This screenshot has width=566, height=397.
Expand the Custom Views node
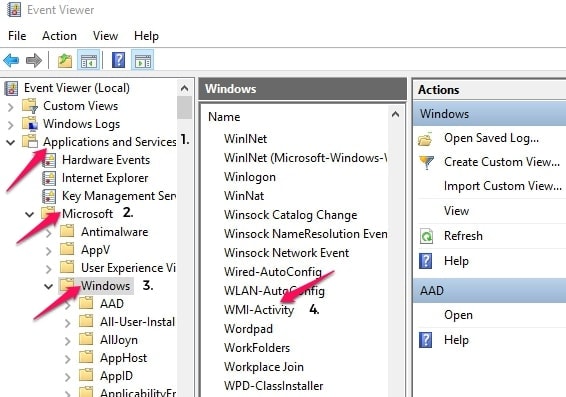[x=11, y=107]
